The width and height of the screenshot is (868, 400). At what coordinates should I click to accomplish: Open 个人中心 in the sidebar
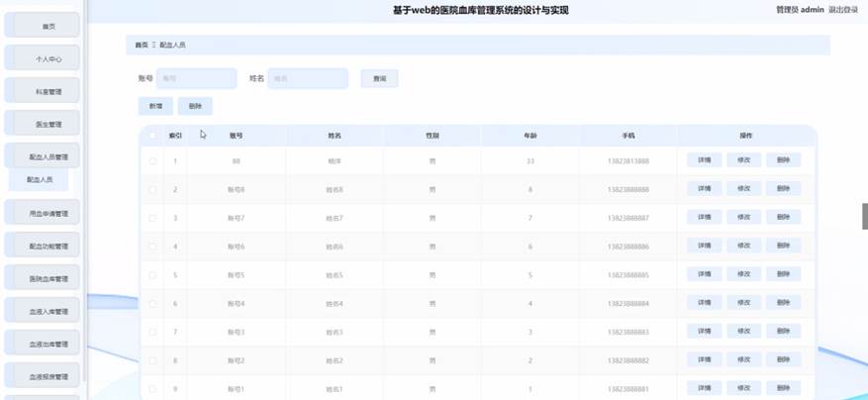tap(43, 57)
